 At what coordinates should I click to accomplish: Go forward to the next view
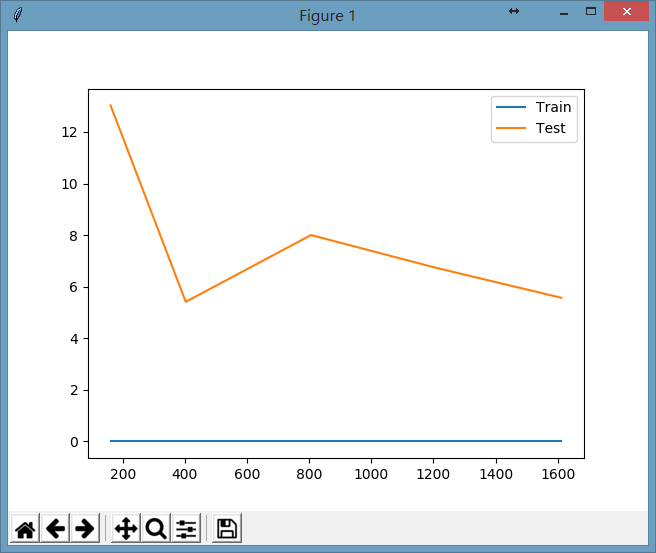pos(85,528)
